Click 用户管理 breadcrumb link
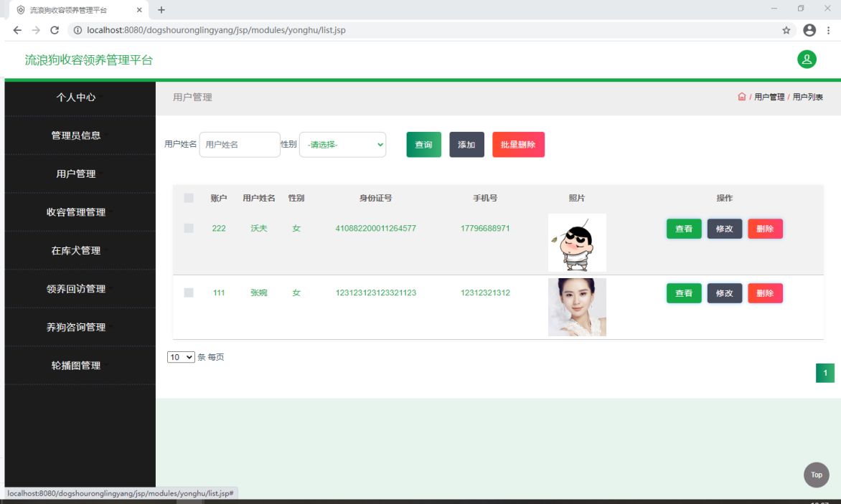This screenshot has width=841, height=504. [769, 97]
